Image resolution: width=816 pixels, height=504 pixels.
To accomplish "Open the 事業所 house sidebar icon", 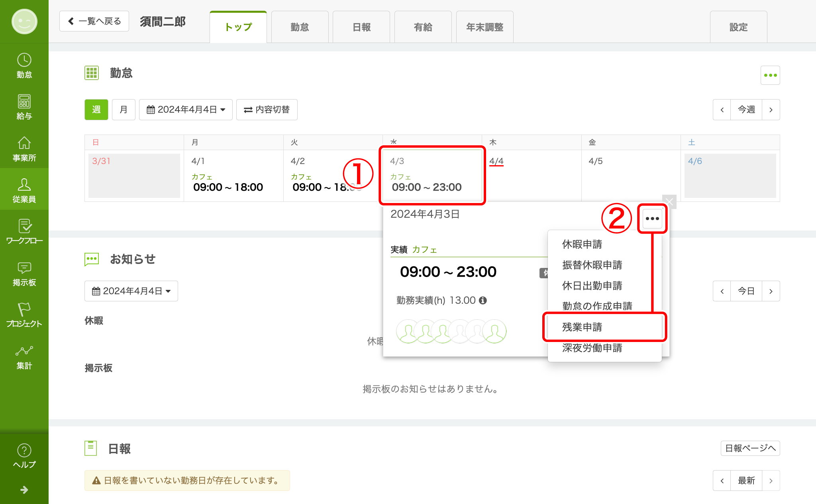I will 24,149.
